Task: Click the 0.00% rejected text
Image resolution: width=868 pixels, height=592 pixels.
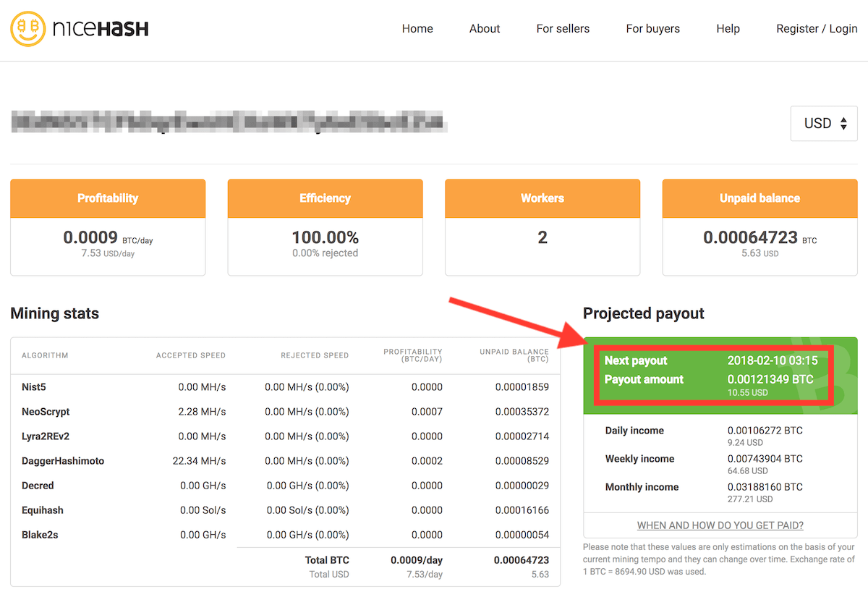Action: [325, 253]
